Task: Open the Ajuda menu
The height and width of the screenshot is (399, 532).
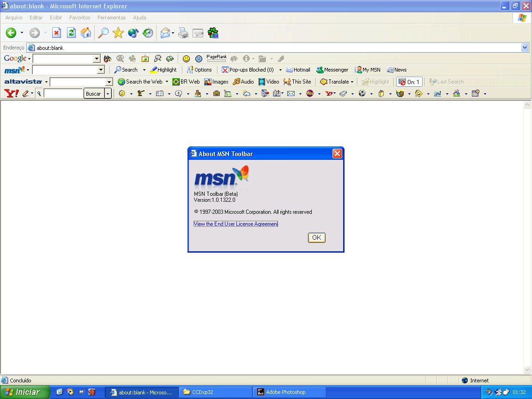Action: tap(139, 18)
